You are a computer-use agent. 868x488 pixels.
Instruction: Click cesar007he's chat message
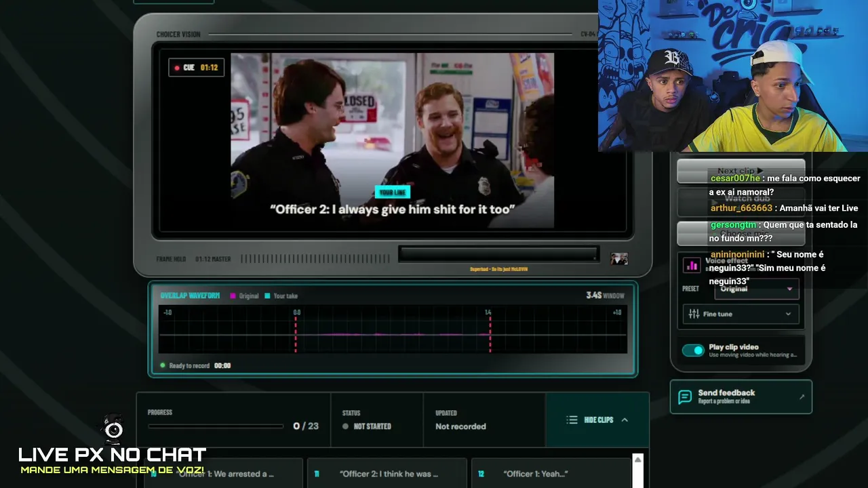pyautogui.click(x=785, y=185)
